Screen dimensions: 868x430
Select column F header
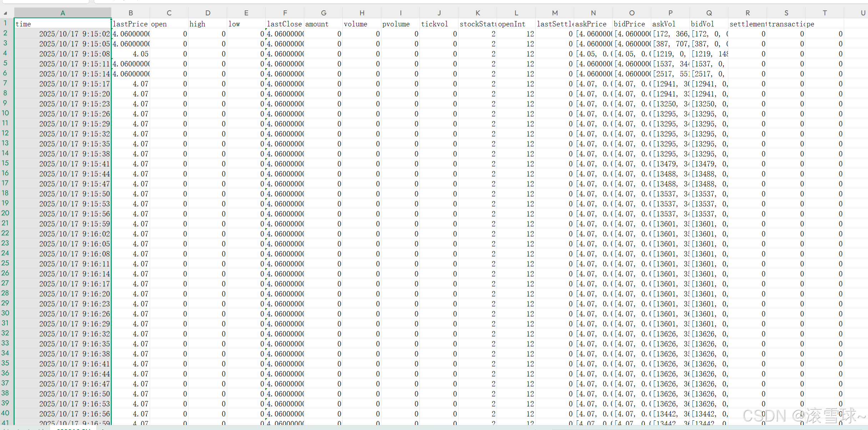click(285, 13)
